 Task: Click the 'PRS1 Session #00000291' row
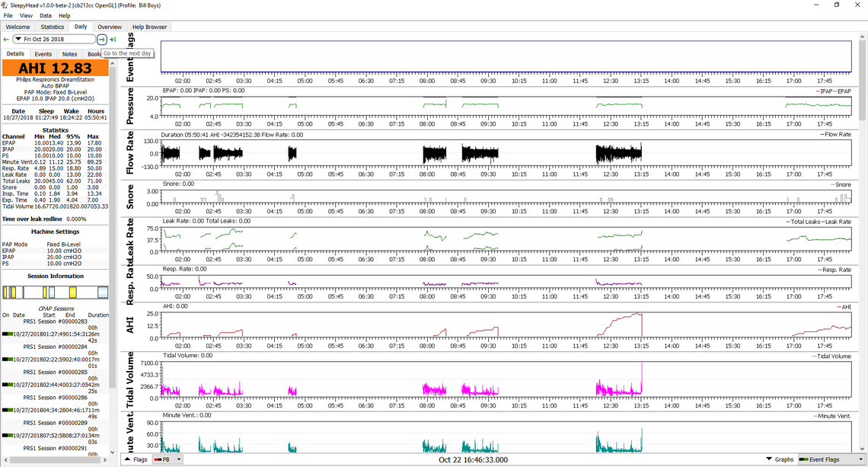coord(56,448)
